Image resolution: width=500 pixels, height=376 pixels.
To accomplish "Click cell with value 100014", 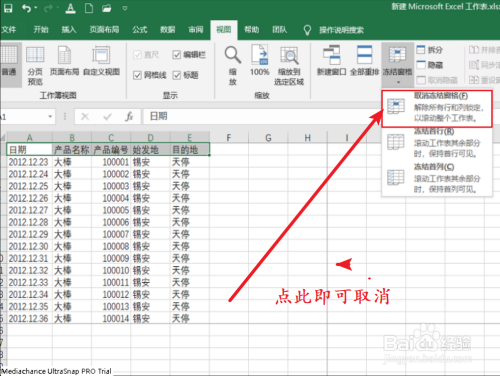I will (111, 318).
